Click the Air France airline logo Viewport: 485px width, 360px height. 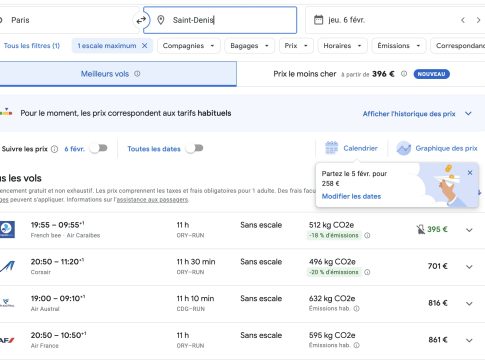click(x=7, y=340)
